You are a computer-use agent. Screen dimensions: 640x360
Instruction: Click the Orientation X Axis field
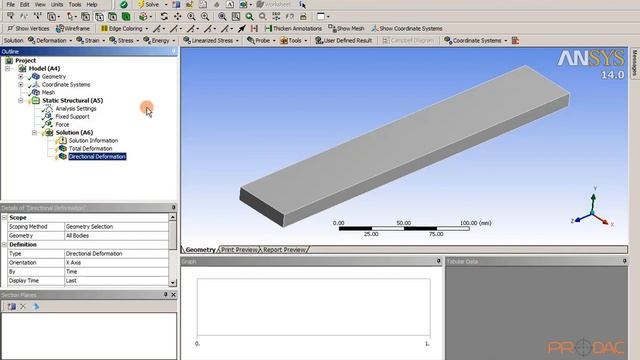pyautogui.click(x=116, y=262)
